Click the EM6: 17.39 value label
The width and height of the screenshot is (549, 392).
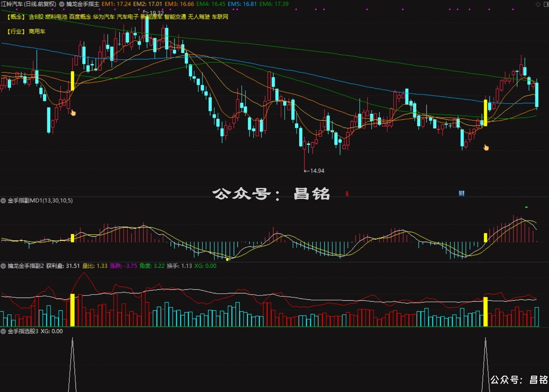click(x=274, y=4)
